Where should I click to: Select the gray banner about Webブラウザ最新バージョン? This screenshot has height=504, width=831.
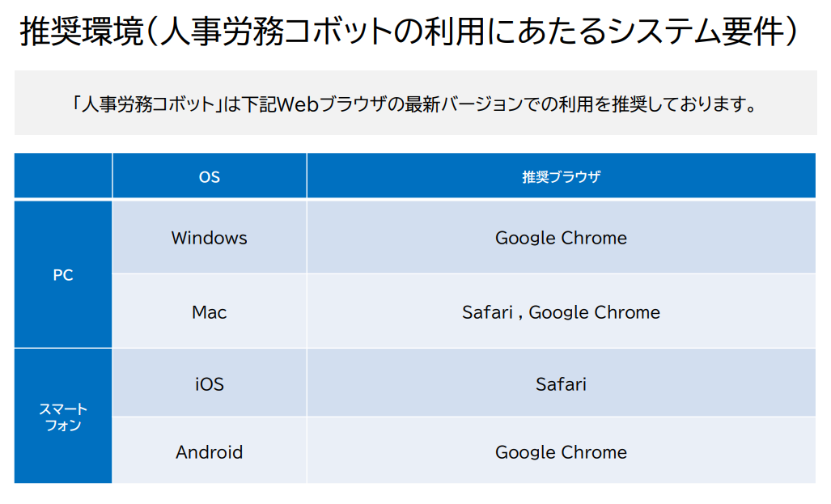(416, 103)
